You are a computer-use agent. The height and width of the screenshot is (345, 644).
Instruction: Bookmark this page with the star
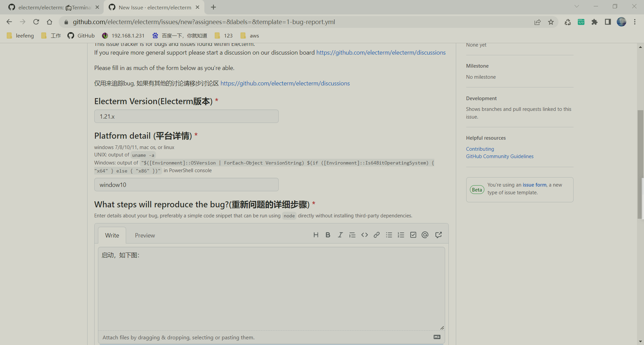click(551, 22)
